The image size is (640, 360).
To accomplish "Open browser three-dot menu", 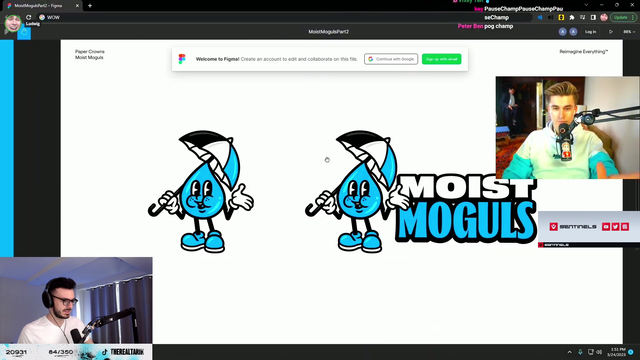I will [633, 18].
